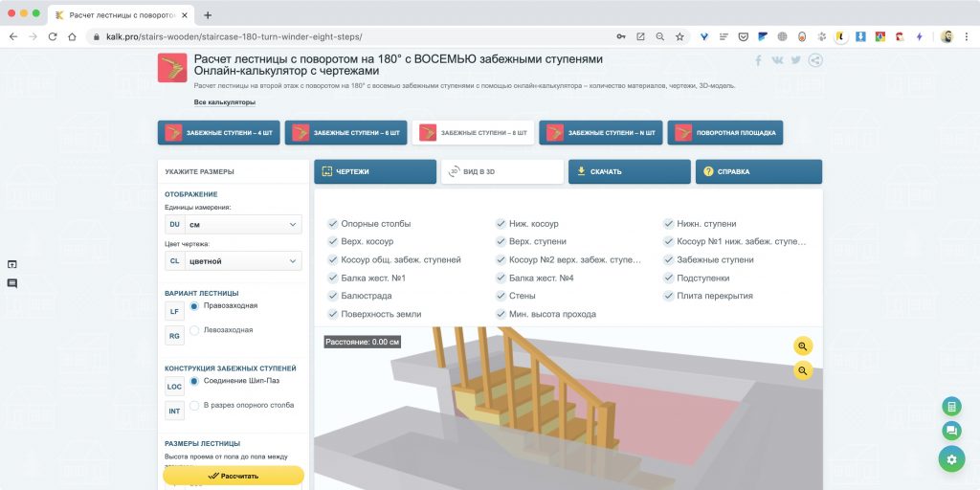
Task: Click the password key icon in address bar
Action: [620, 37]
